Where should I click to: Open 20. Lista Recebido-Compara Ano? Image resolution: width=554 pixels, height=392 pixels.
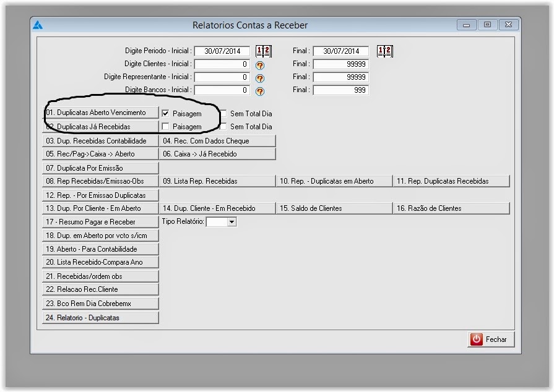click(100, 262)
